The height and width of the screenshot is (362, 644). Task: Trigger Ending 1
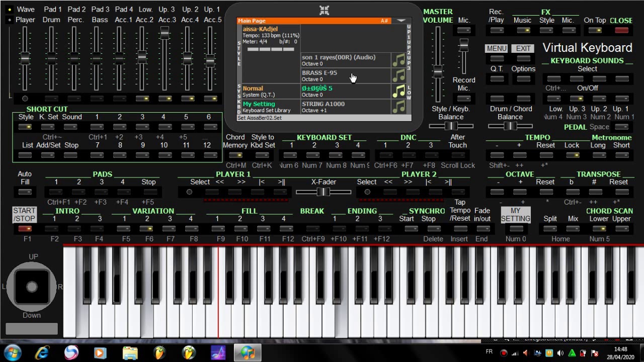tap(335, 229)
